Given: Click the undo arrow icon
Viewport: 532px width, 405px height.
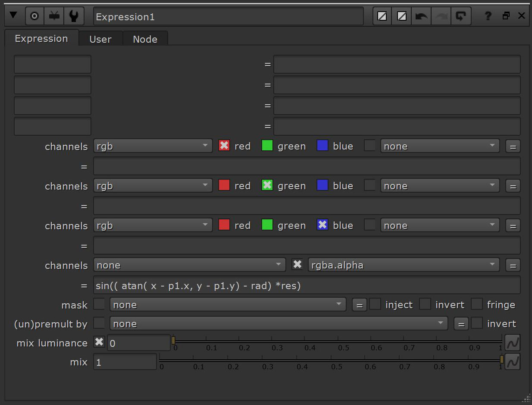Looking at the screenshot, I should point(421,16).
